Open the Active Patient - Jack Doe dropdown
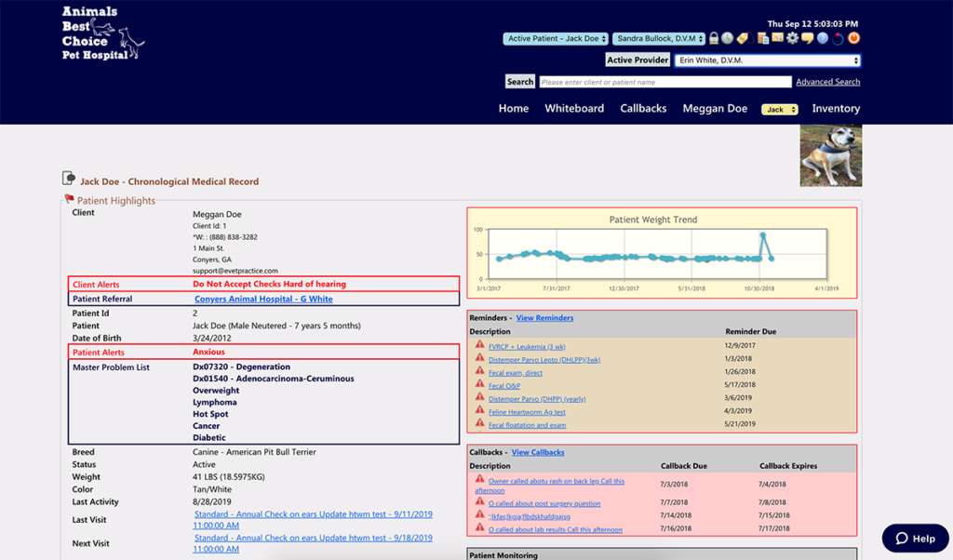The height and width of the screenshot is (560, 953). click(x=556, y=39)
